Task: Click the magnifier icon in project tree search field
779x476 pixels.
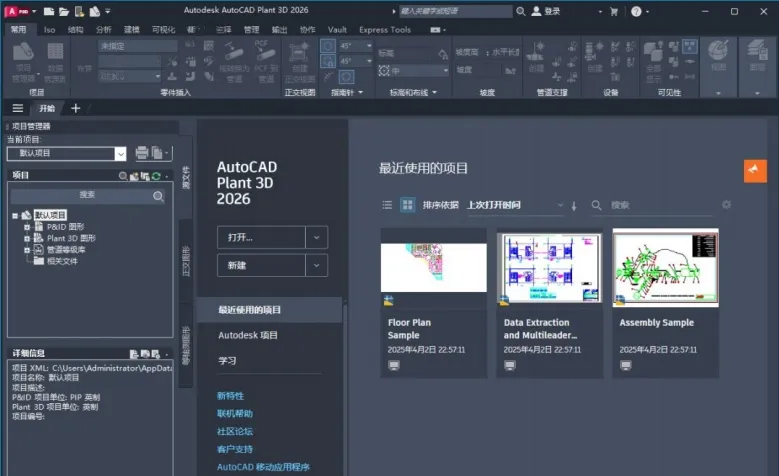Action: [158, 196]
